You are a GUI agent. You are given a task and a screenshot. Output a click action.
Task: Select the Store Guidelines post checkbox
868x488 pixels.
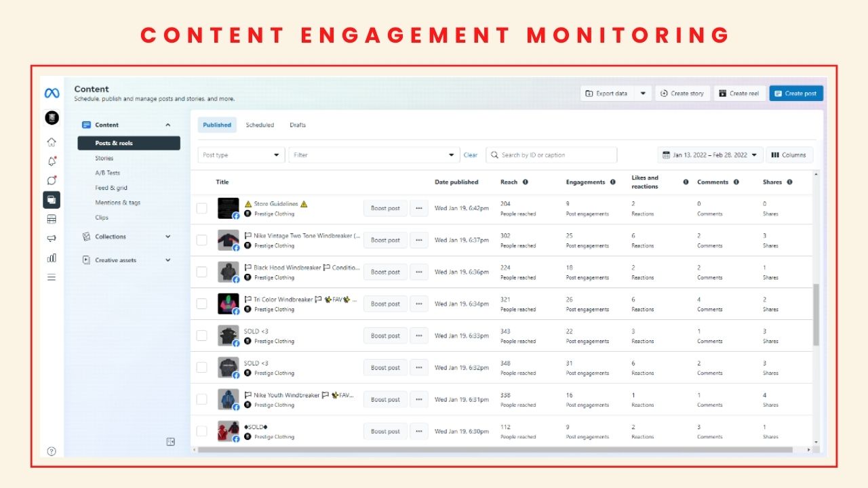coord(201,208)
